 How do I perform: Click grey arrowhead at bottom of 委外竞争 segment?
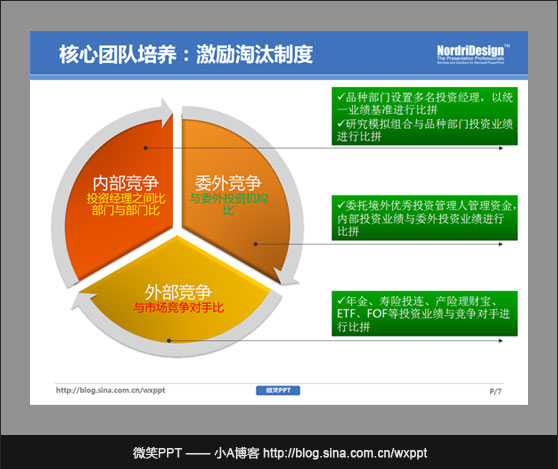coord(285,276)
